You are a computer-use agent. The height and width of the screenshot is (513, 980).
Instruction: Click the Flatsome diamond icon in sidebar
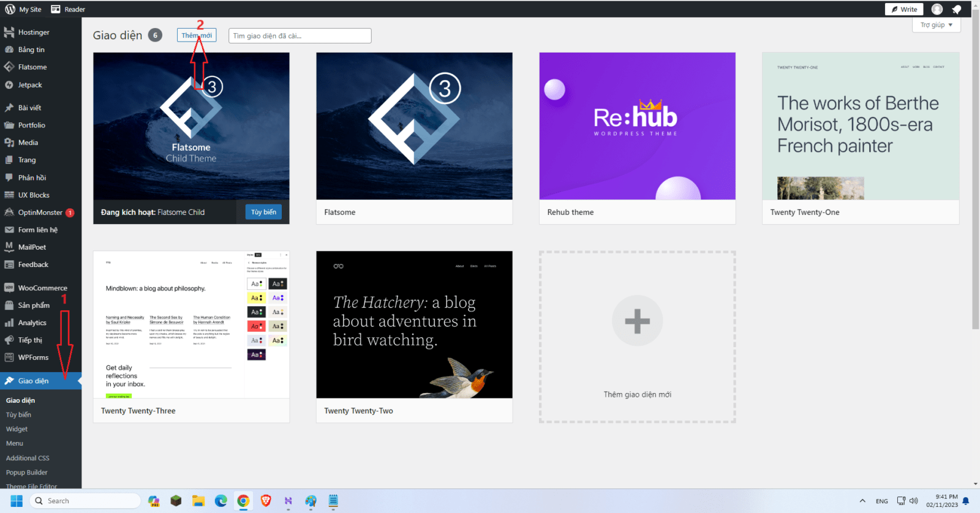tap(9, 67)
